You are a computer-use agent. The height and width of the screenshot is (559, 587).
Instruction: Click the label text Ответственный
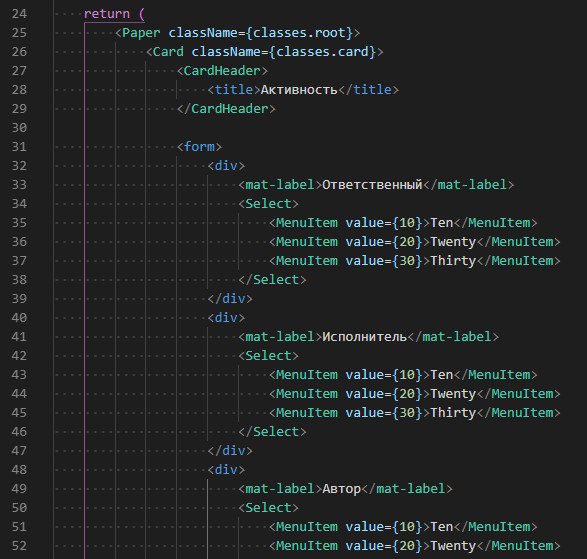pyautogui.click(x=372, y=185)
